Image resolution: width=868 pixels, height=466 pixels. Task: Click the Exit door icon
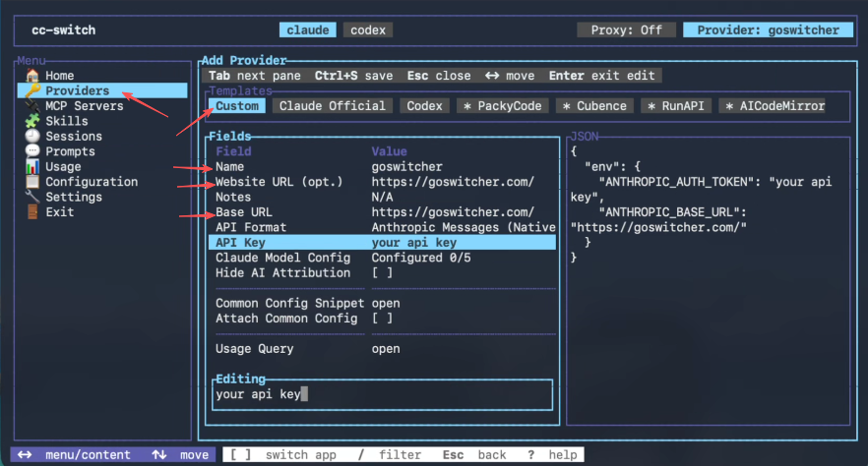(32, 211)
